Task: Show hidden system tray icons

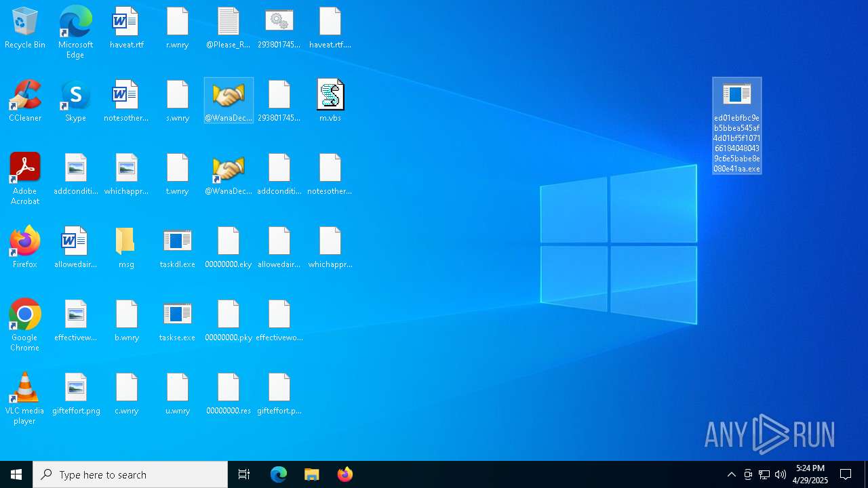Action: (x=731, y=474)
